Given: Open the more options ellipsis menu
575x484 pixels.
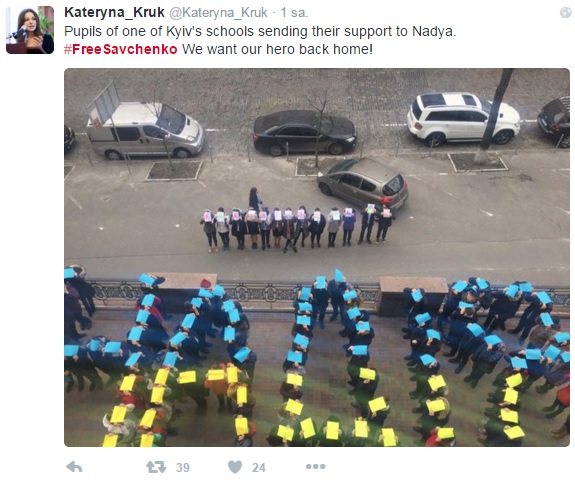Looking at the screenshot, I should (315, 467).
